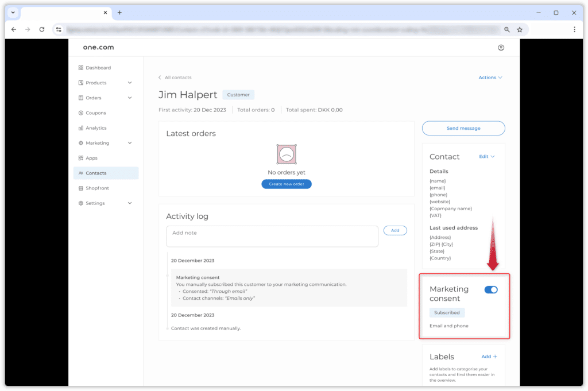
Task: Expand the Products sidebar submenu
Action: pos(130,83)
